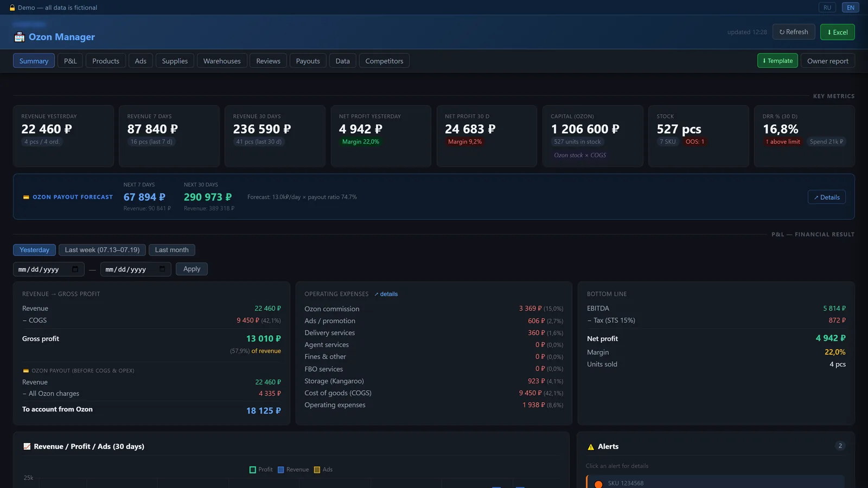Click the orange dot on SKU 1234568 alert

pos(598,484)
